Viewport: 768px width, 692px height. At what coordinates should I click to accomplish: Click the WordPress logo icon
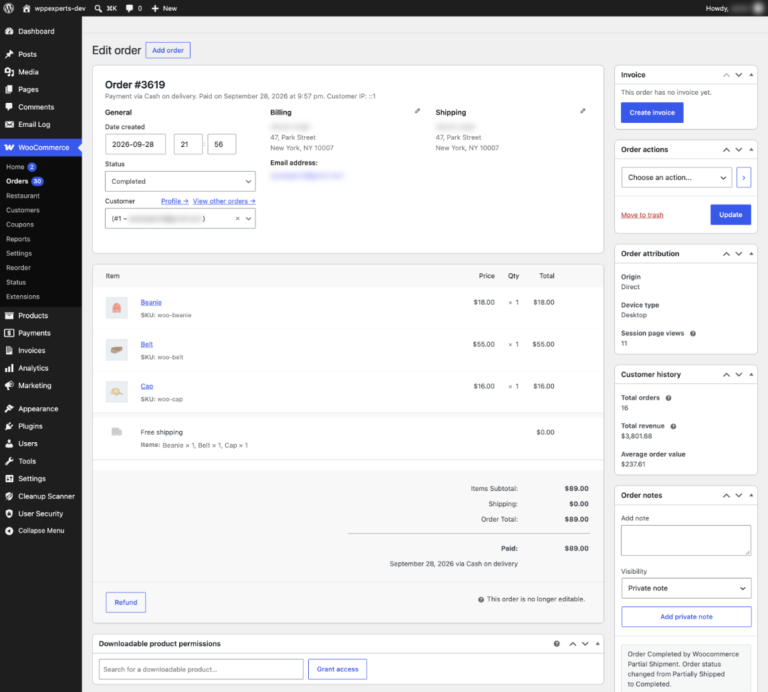click(9, 8)
